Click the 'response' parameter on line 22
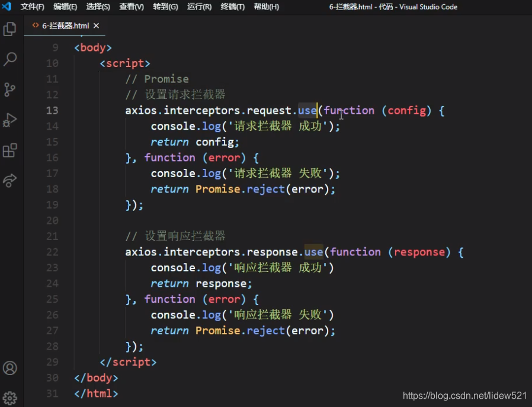The width and height of the screenshot is (532, 407). pos(419,252)
